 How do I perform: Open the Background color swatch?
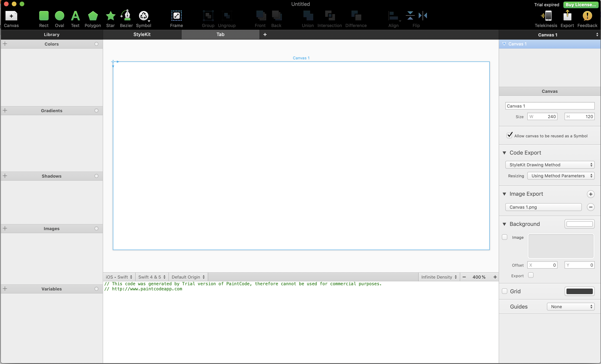(579, 224)
